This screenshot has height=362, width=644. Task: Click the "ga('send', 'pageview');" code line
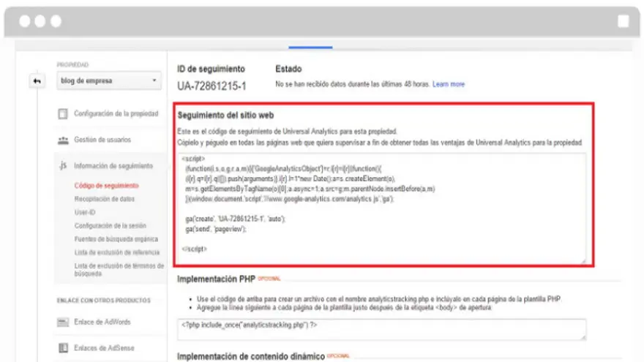tap(216, 229)
